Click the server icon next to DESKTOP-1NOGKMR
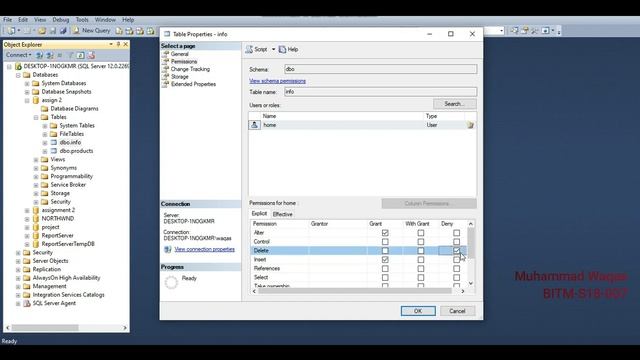640x360 pixels. pyautogui.click(x=18, y=66)
